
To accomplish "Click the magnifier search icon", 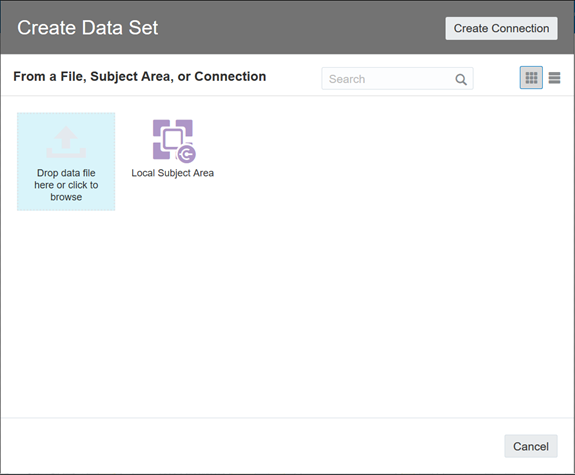I will (461, 79).
